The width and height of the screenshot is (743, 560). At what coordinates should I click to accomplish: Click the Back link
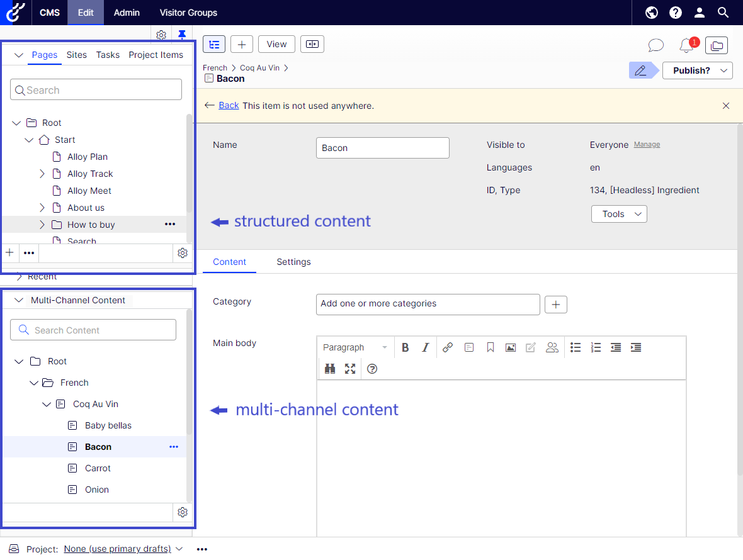pos(229,106)
